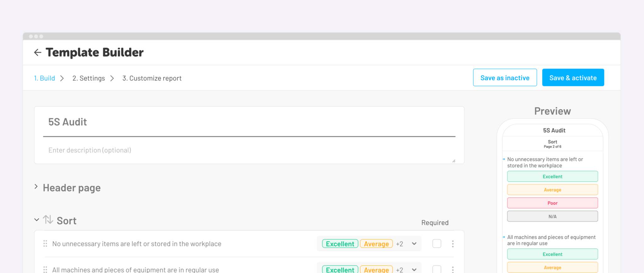Click drag handle of 'All machines' question row
The height and width of the screenshot is (273, 644).
point(45,270)
